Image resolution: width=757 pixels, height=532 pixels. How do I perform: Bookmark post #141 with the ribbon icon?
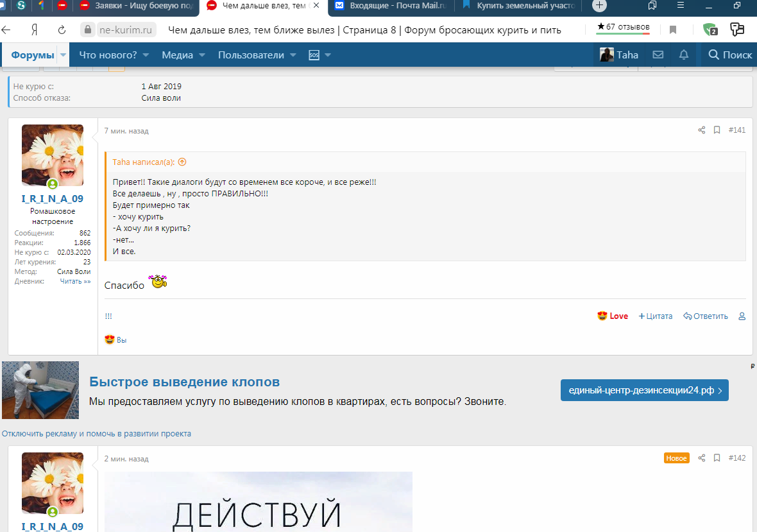(x=717, y=130)
